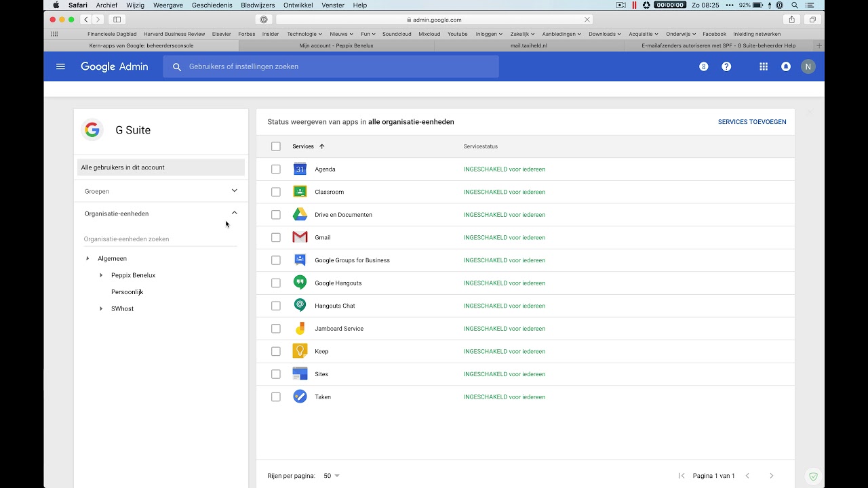Open the Nieuws bookmarks folder dropdown
868x488 pixels.
[x=341, y=34]
